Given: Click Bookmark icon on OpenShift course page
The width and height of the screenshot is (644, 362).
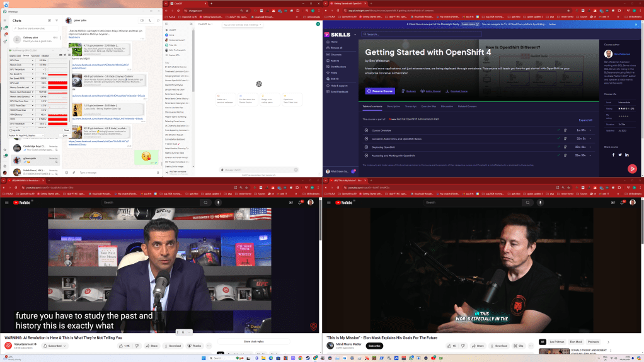Looking at the screenshot, I should tap(403, 91).
